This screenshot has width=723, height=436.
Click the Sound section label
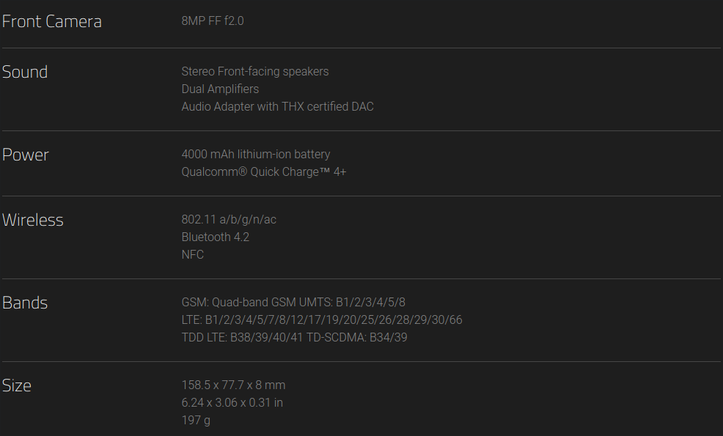pos(25,72)
